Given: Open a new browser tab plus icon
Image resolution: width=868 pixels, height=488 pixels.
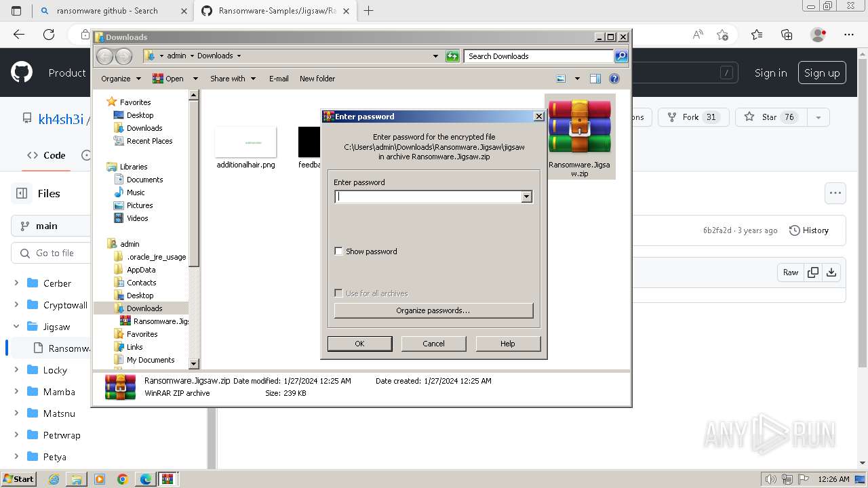Looking at the screenshot, I should pos(369,11).
